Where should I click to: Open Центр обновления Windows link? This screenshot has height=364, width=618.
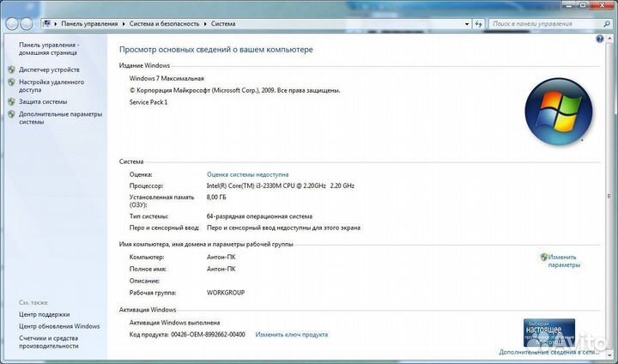(59, 326)
